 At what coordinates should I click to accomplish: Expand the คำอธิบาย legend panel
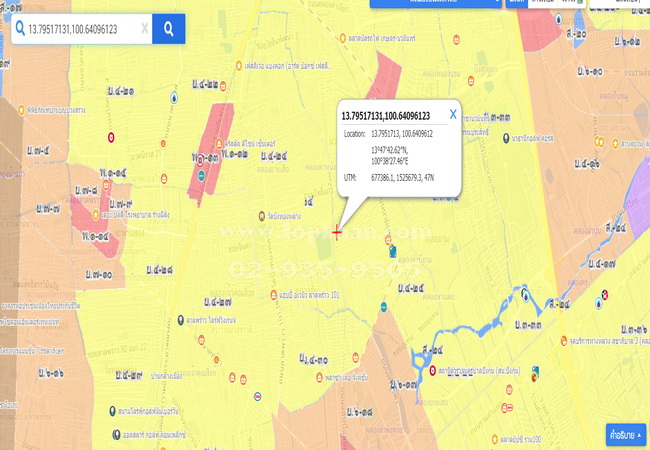(x=626, y=434)
